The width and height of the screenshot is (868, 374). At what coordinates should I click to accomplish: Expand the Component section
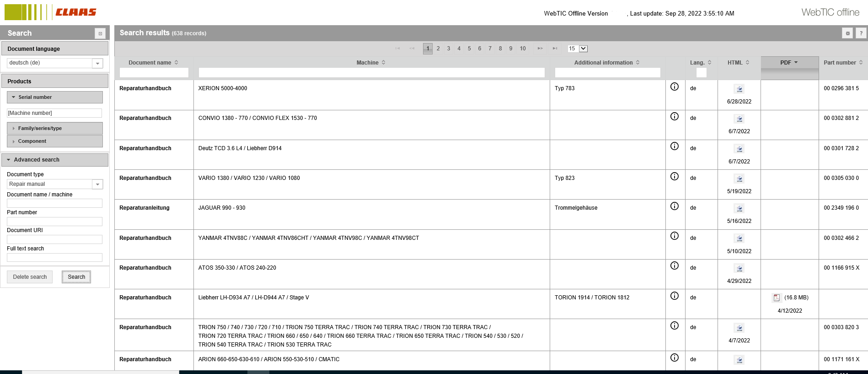pyautogui.click(x=55, y=141)
